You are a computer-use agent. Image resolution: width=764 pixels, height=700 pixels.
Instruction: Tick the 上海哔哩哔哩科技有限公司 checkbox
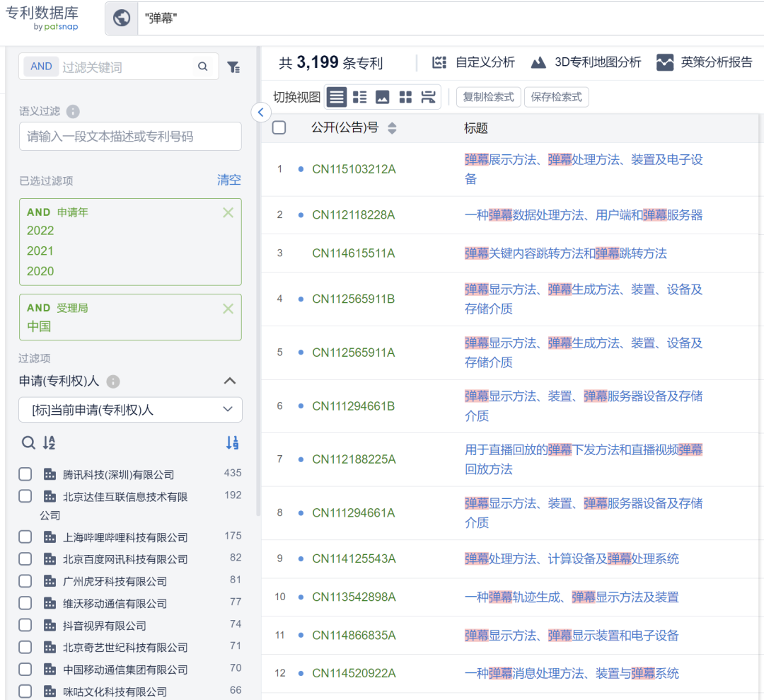[25, 537]
